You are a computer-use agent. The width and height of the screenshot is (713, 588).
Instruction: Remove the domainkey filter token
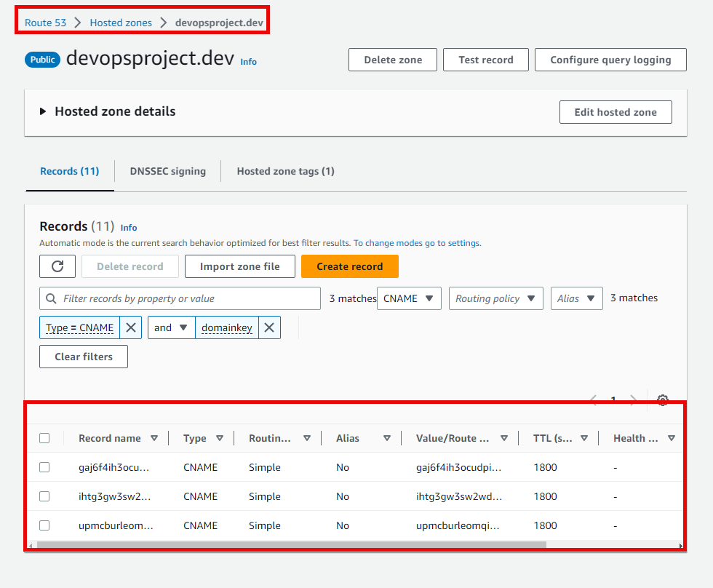click(269, 327)
